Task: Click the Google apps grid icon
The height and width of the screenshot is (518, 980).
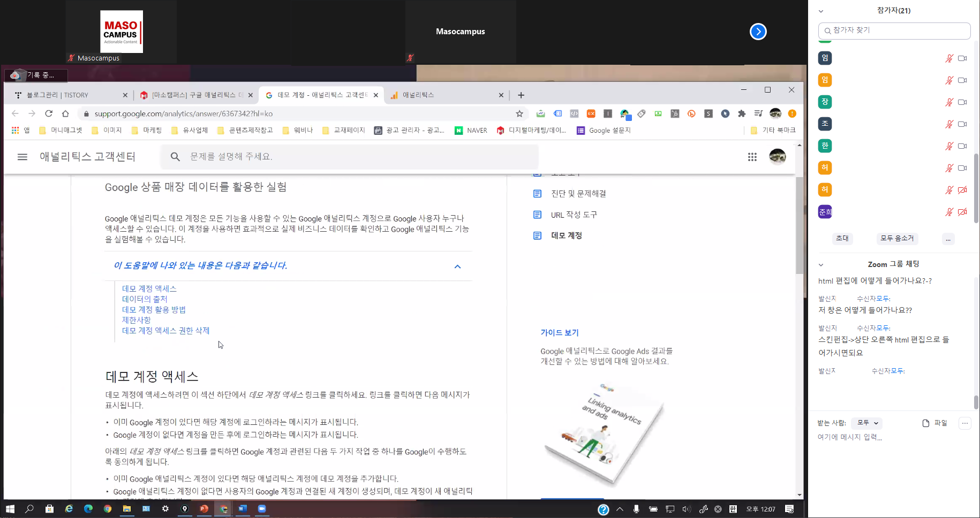Action: pyautogui.click(x=752, y=157)
